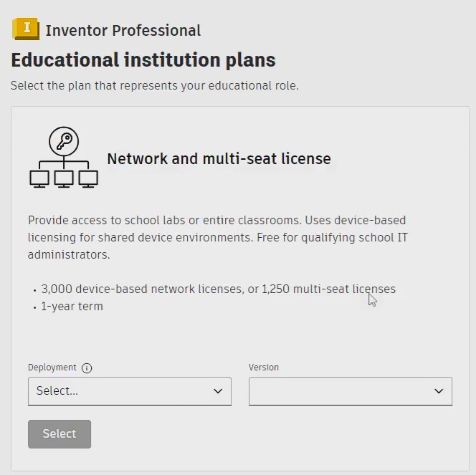Click the 'Deployment' field label
Viewport: 476px width, 475px height.
pyautogui.click(x=52, y=368)
